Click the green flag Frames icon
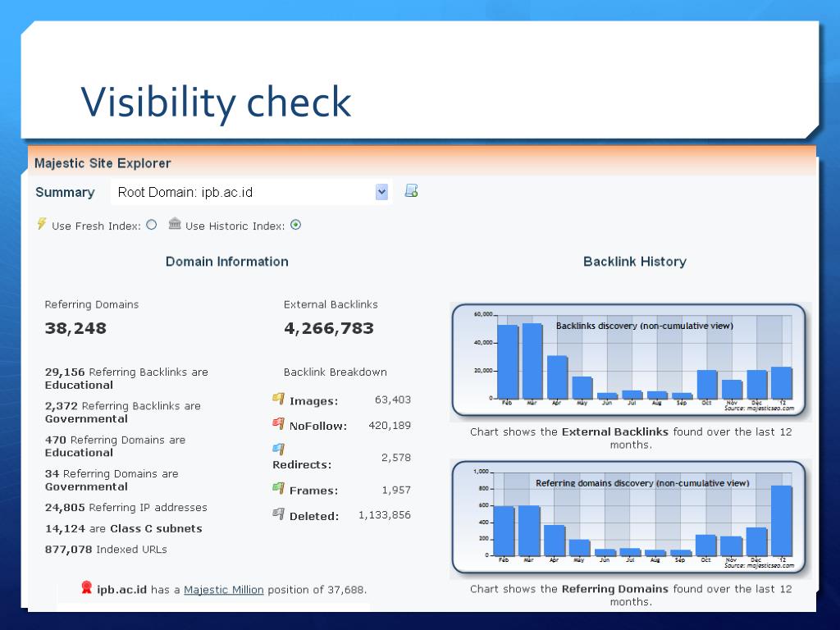 (x=278, y=488)
